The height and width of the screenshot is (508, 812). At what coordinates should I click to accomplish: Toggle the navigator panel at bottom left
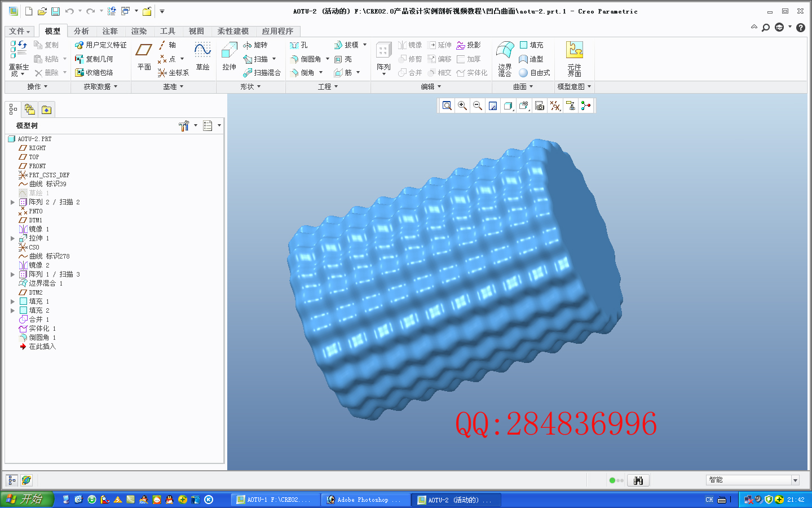pyautogui.click(x=12, y=480)
